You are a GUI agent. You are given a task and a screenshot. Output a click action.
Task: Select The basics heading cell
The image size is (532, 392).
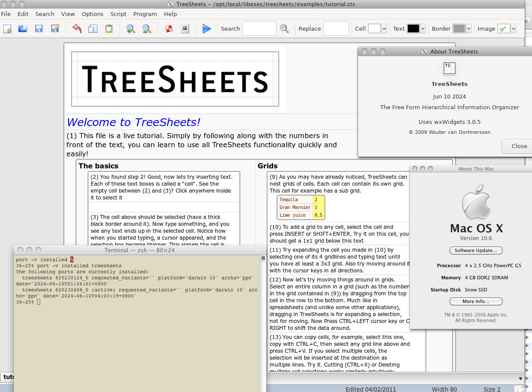(x=98, y=166)
